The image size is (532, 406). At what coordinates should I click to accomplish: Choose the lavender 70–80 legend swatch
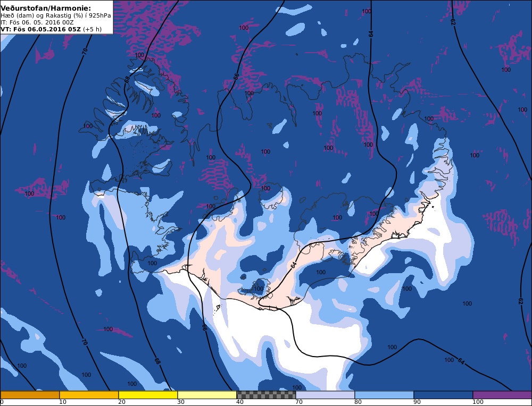325,395
